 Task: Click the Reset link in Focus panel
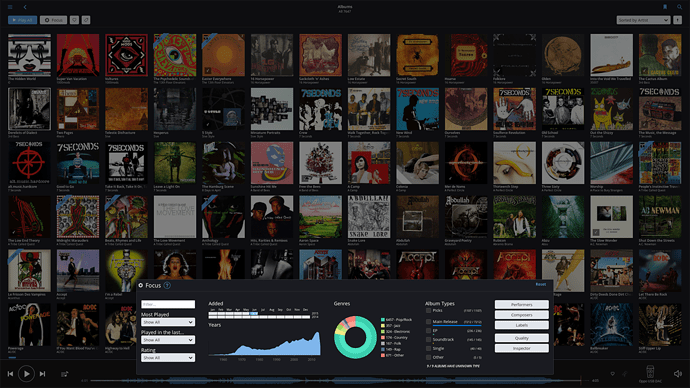(540, 285)
